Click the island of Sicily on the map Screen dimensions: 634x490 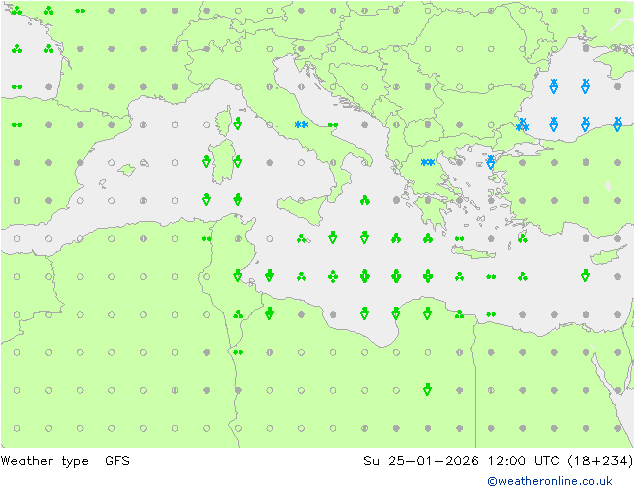(x=302, y=209)
